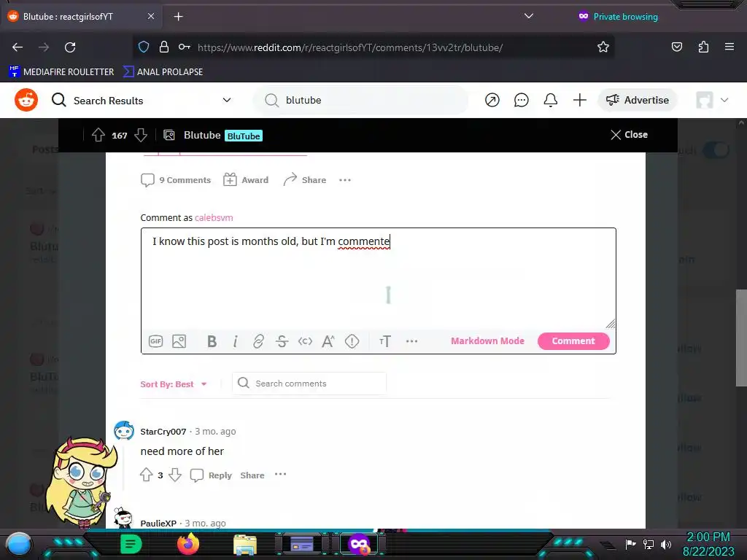747x560 pixels.
Task: Open the file explorer taskbar icon
Action: click(x=245, y=545)
